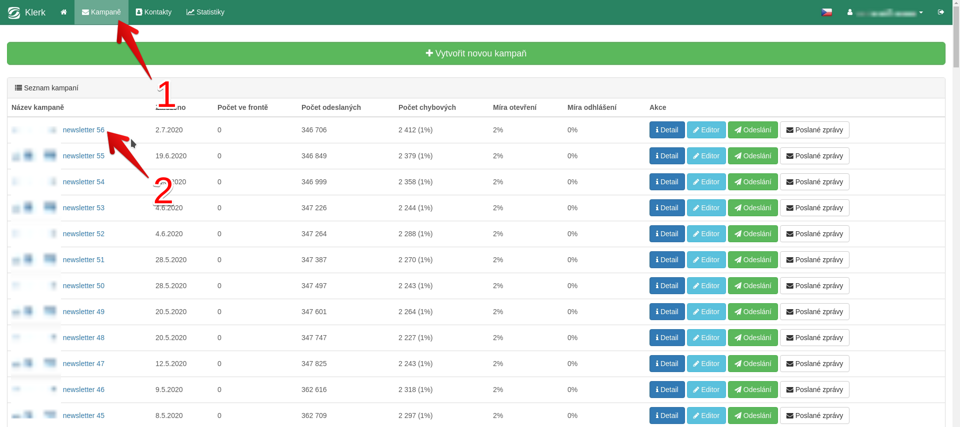Open the Kontakty menu item
This screenshot has width=960, height=427.
click(x=154, y=12)
